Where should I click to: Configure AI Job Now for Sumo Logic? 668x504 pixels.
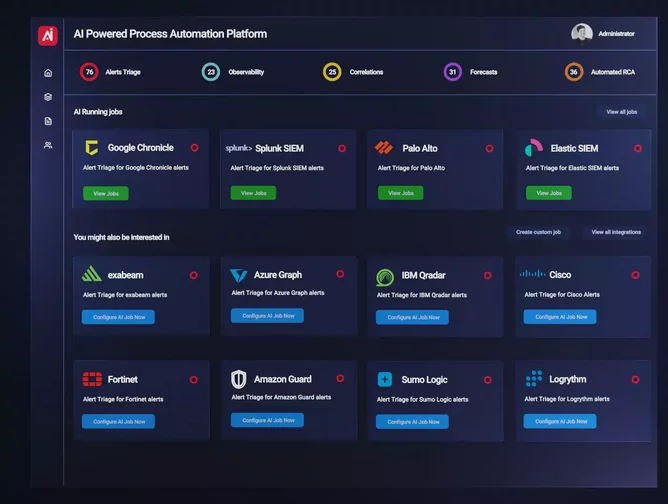(x=412, y=422)
